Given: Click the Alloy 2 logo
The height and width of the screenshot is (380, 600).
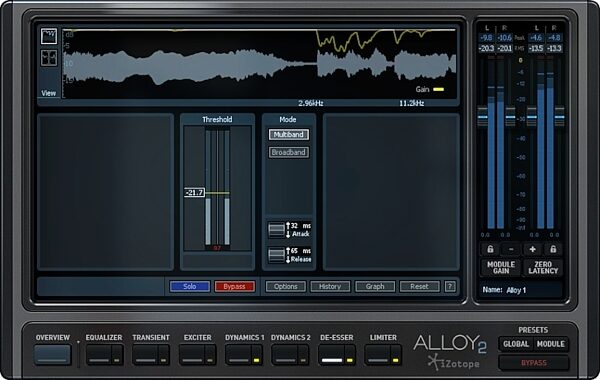Looking at the screenshot, I should pos(450,343).
